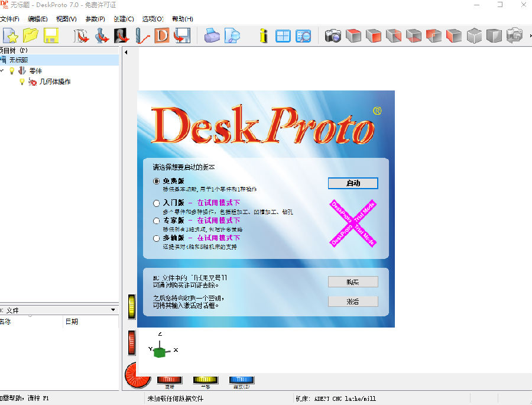Collapse the side panel with the left arrow
The width and height of the screenshot is (532, 405).
[126, 52]
